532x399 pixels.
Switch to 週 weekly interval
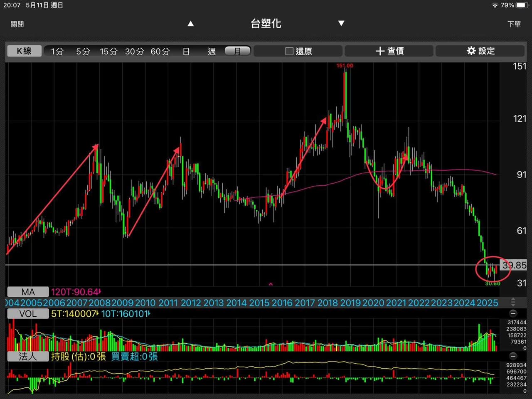pos(212,51)
